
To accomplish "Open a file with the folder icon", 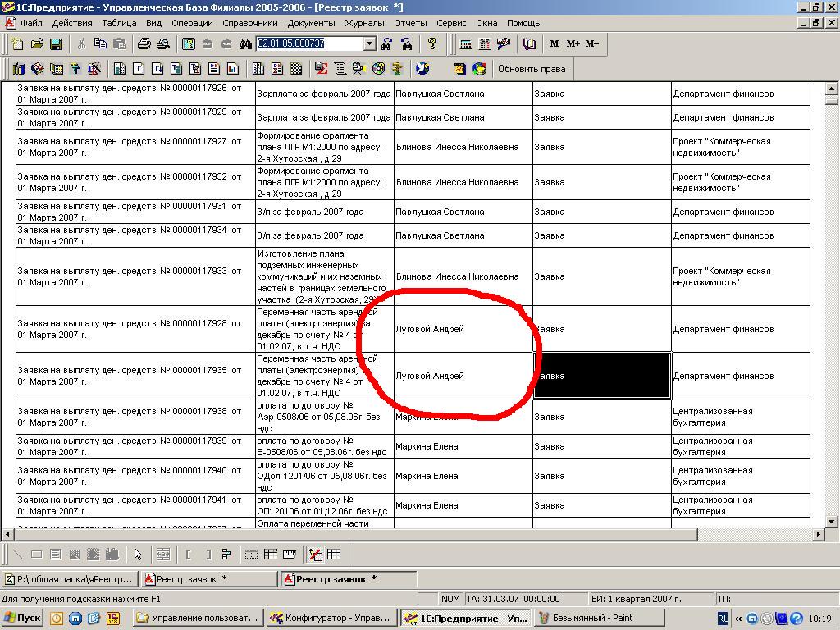I will tap(37, 43).
